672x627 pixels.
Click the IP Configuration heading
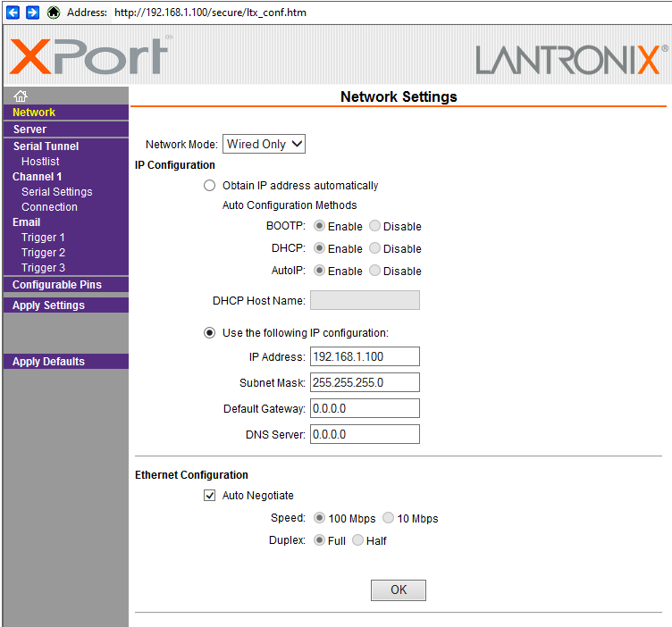pyautogui.click(x=175, y=165)
